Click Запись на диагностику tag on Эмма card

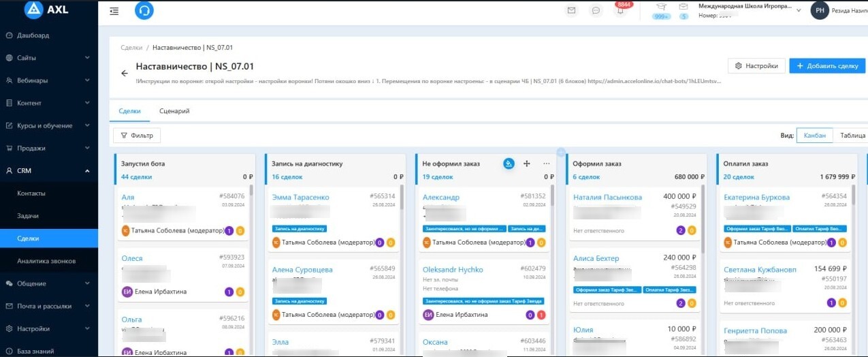coord(300,229)
